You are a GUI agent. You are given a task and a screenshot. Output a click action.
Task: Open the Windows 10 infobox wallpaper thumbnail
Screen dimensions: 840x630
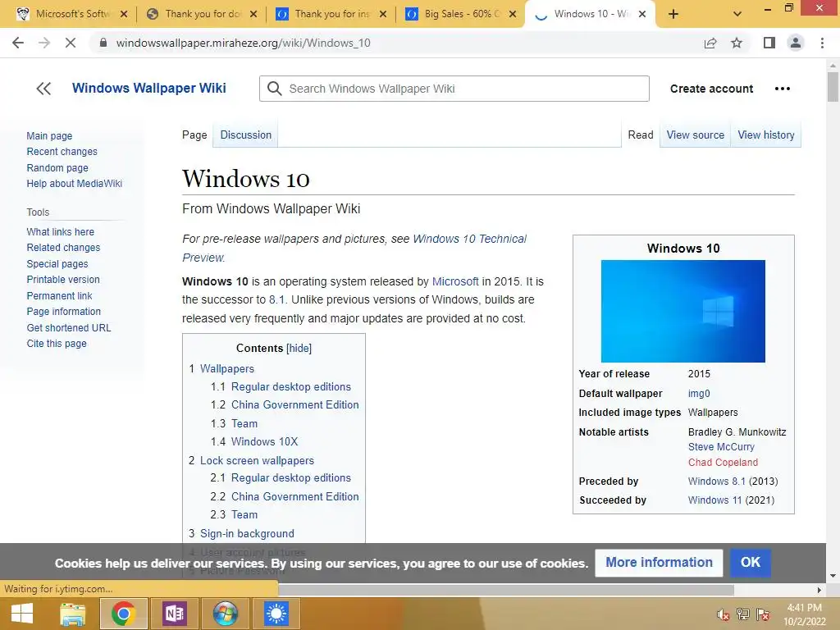pos(683,311)
